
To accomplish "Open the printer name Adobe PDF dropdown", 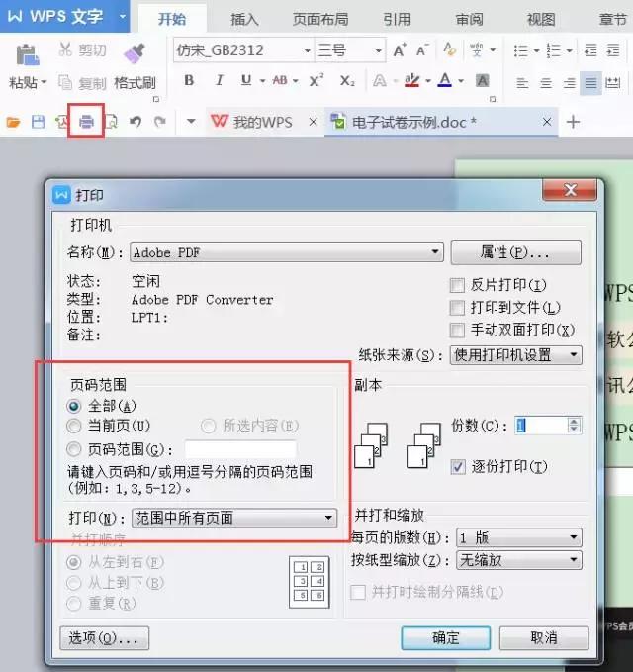I will (287, 252).
